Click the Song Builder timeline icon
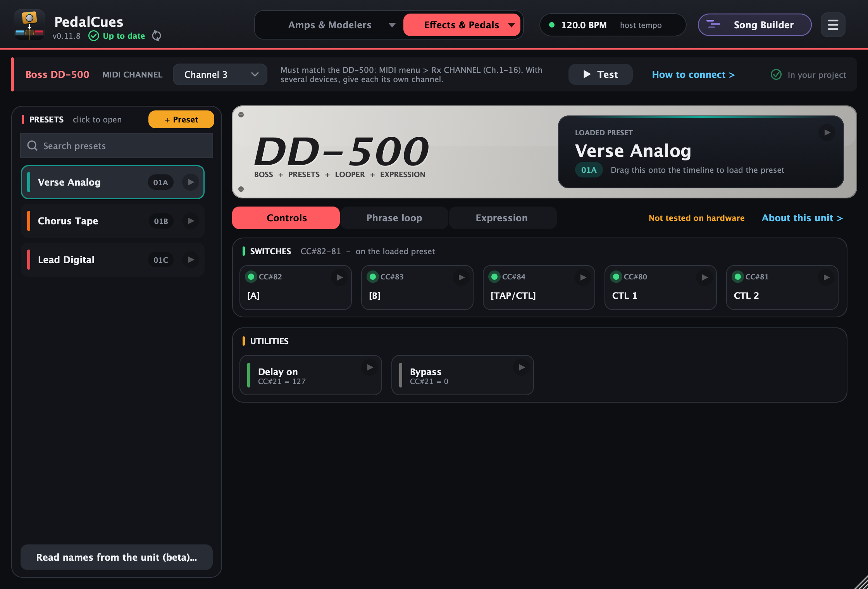Image resolution: width=868 pixels, height=589 pixels. pyautogui.click(x=713, y=25)
